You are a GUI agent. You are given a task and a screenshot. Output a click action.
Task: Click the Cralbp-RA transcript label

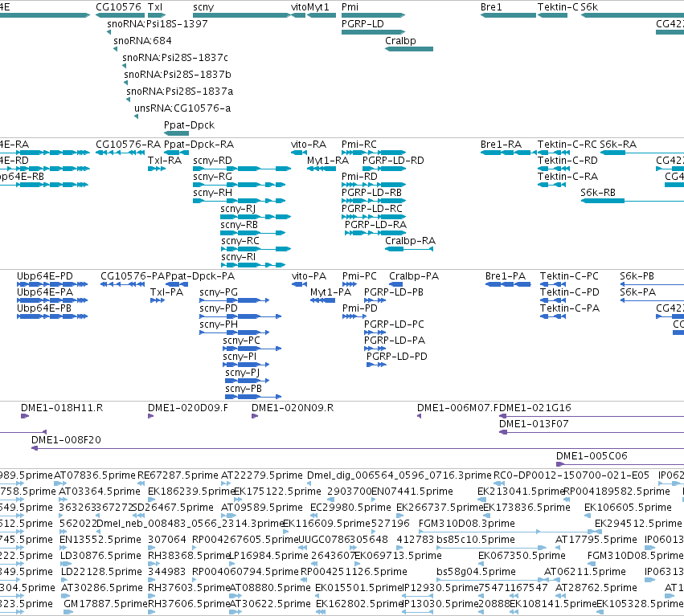(x=410, y=241)
